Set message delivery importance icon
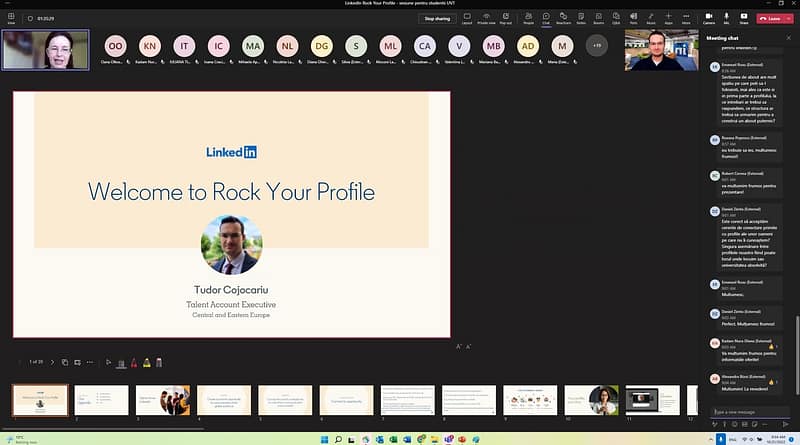 point(724,424)
